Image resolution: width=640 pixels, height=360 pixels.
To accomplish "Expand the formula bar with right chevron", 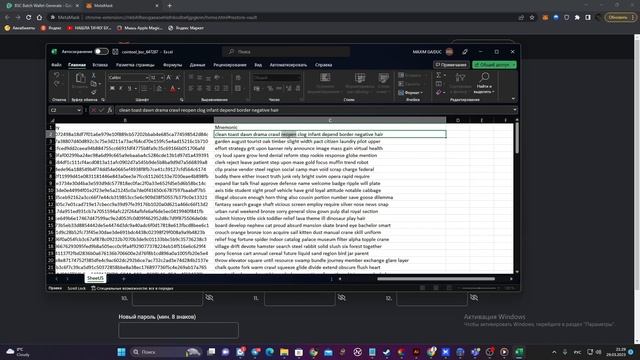I will (x=515, y=110).
